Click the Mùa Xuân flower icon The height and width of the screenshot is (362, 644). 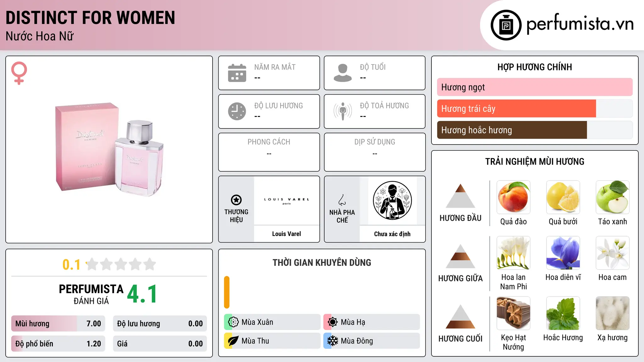[233, 322]
